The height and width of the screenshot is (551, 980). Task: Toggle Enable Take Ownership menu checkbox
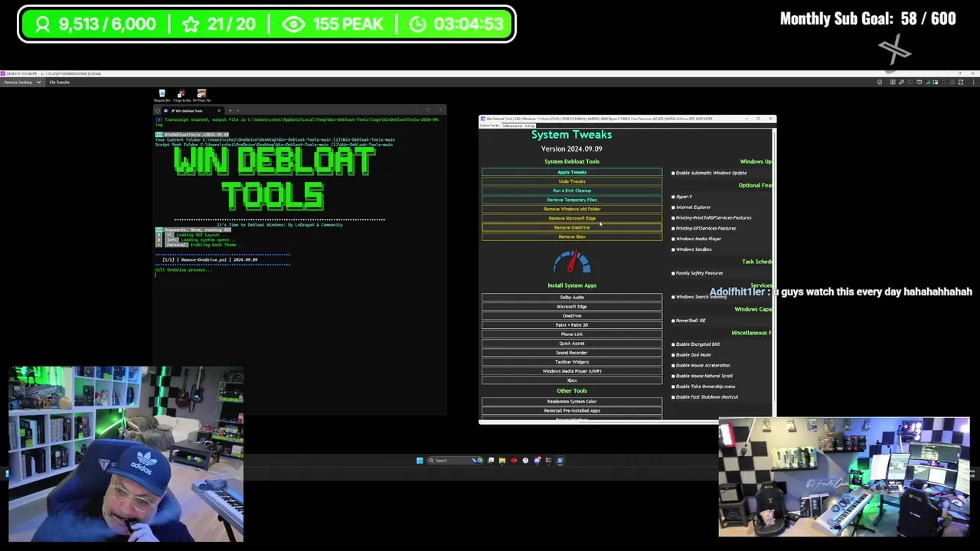click(x=674, y=386)
